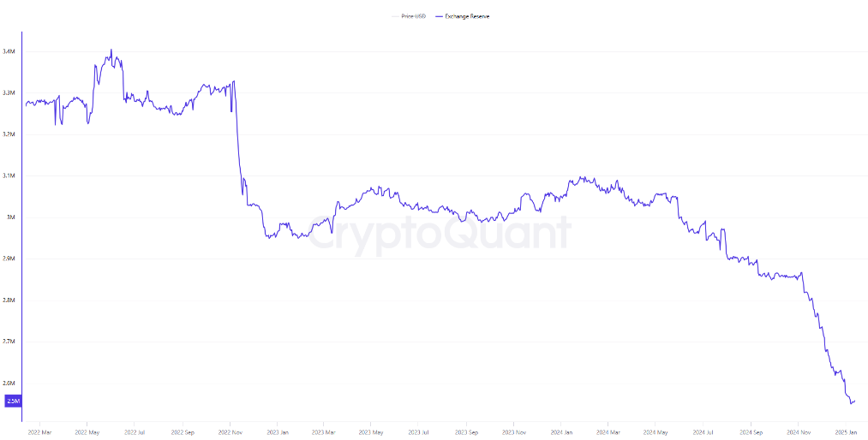This screenshot has width=868, height=440.
Task: Click the purple Exchange Reserve legend line swatch
Action: coord(440,16)
